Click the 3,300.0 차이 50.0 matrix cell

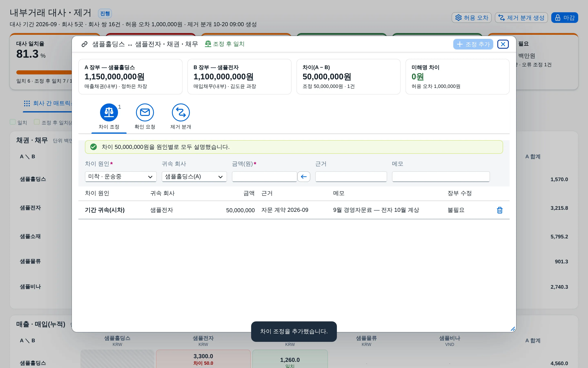click(203, 359)
